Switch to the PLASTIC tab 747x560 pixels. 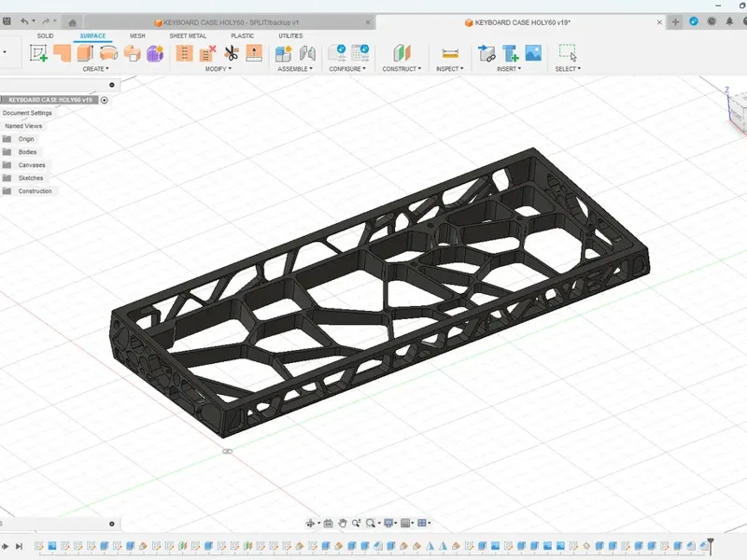242,36
